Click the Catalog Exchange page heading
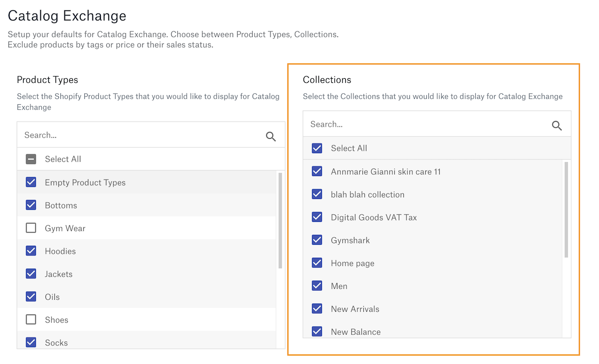Screen dimensions: 599x364 pyautogui.click(x=67, y=16)
